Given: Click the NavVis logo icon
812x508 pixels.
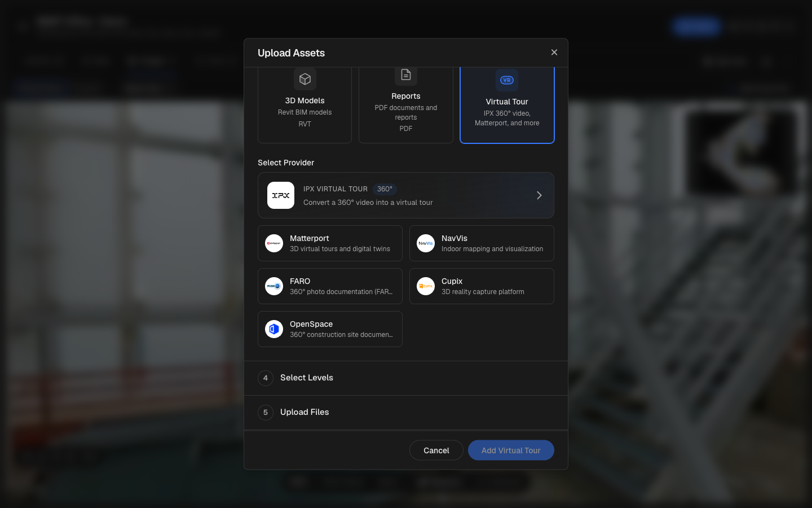Looking at the screenshot, I should 426,243.
